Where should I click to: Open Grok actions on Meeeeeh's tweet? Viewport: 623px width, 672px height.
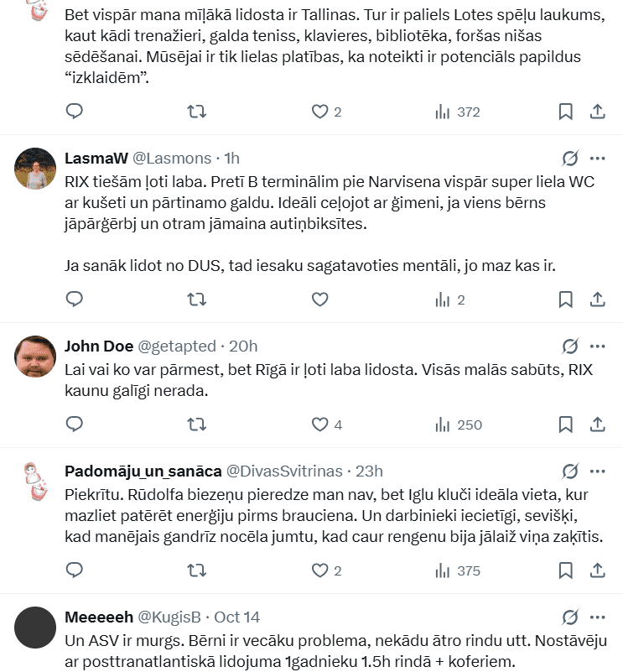pyautogui.click(x=570, y=617)
